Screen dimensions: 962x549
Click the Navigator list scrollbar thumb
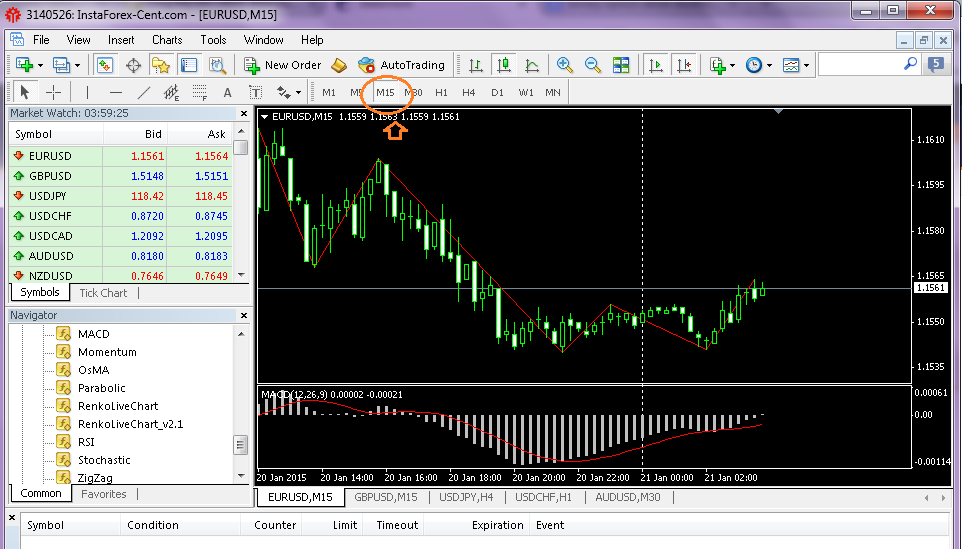click(240, 445)
